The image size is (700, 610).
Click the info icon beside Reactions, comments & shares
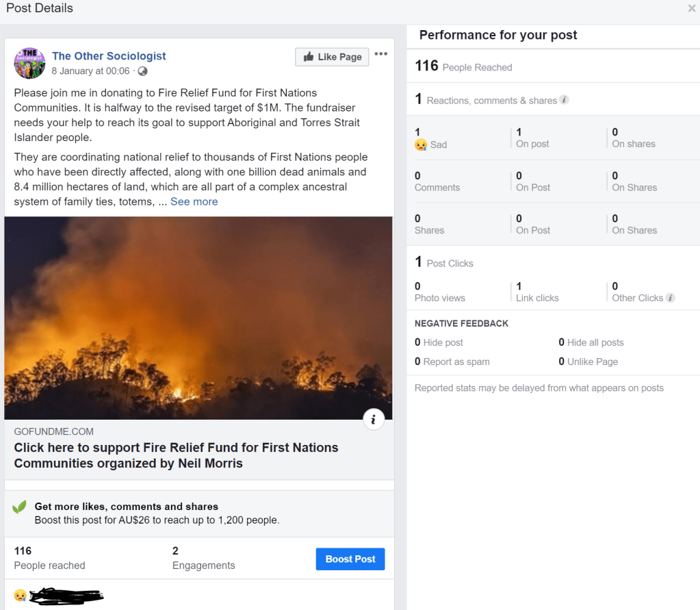(x=564, y=99)
